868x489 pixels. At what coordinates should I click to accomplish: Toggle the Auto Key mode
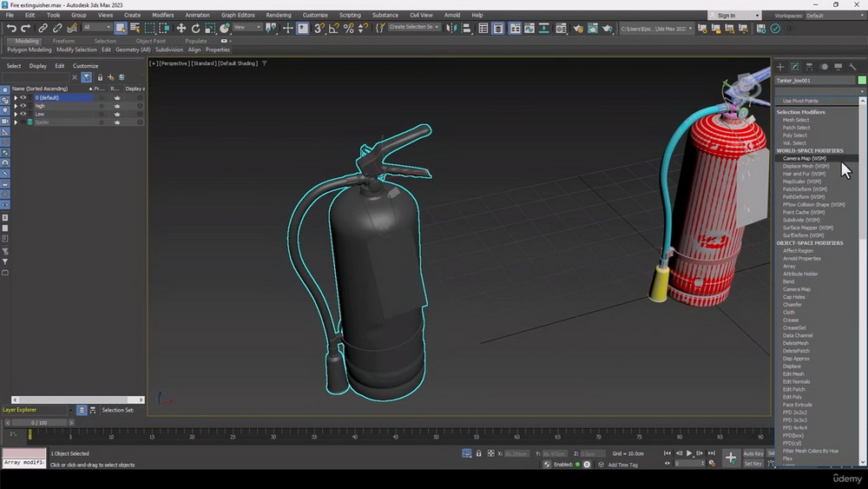click(x=753, y=453)
